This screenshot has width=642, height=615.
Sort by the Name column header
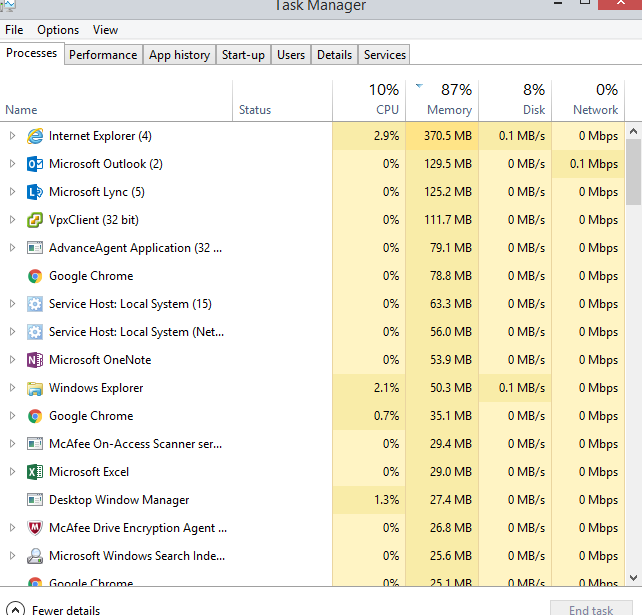coord(116,101)
